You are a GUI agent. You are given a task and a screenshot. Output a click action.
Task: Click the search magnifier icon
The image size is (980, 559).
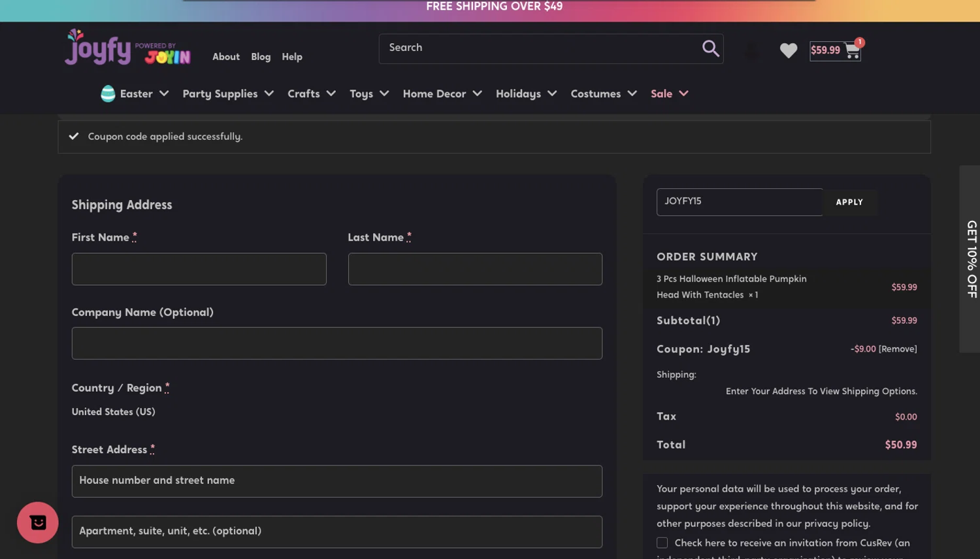tap(710, 48)
